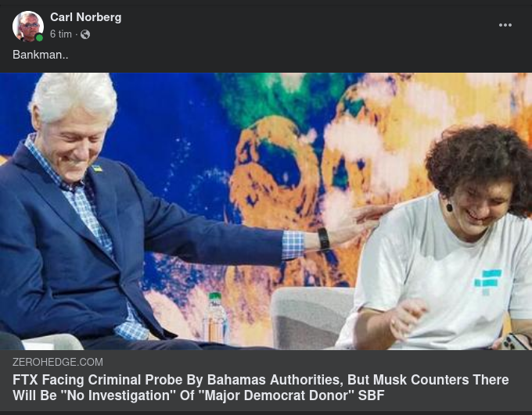The width and height of the screenshot is (532, 415).
Task: Open the Carl Norberg author name link
Action: (x=85, y=17)
